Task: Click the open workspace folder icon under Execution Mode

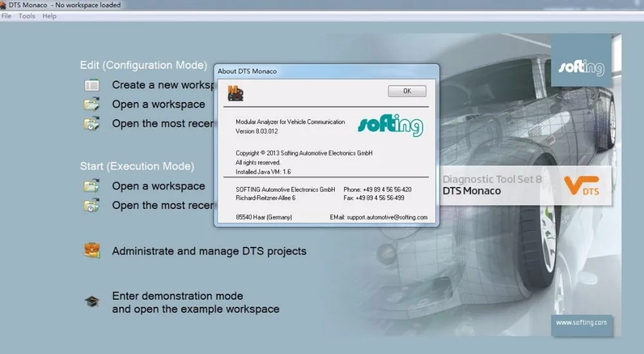Action: click(x=91, y=186)
